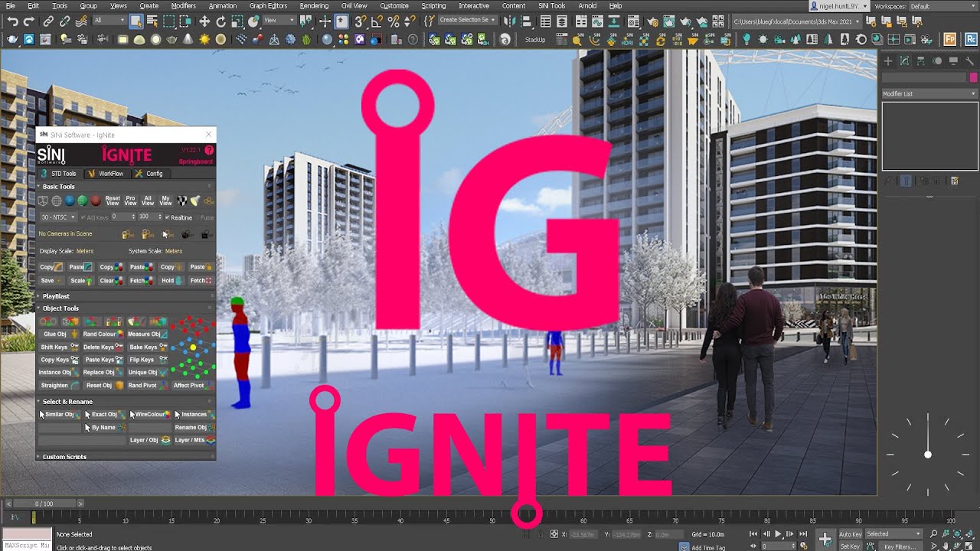Click the flashlight icon in Basic Tools
Screen dimensions: 980x551
coord(195,201)
